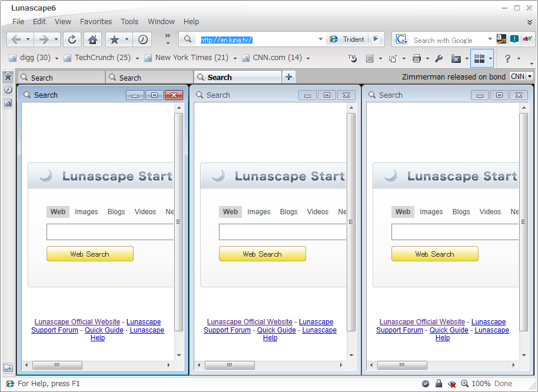Switch rendering engine Trident icon
Image resolution: width=538 pixels, height=392 pixels.
(x=333, y=39)
